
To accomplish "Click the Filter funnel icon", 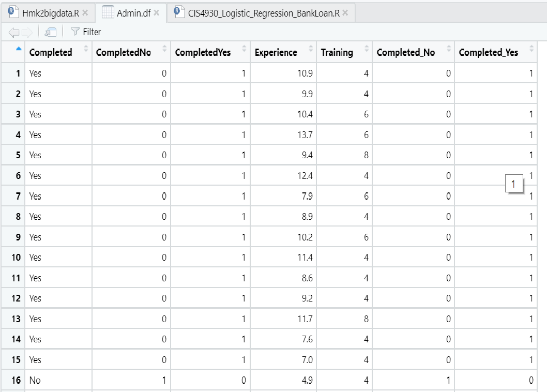I will [x=75, y=32].
